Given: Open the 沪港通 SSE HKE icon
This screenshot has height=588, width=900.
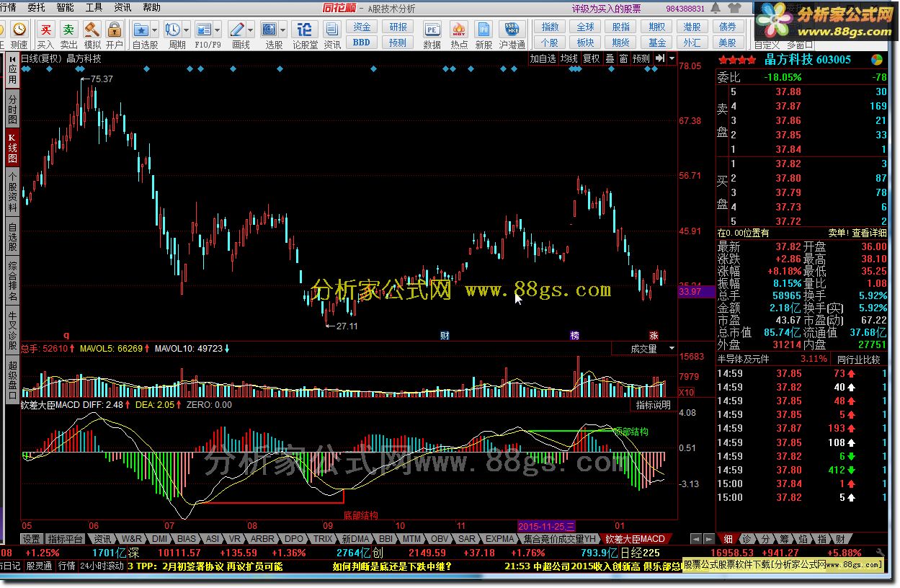Looking at the screenshot, I should pyautogui.click(x=511, y=30).
